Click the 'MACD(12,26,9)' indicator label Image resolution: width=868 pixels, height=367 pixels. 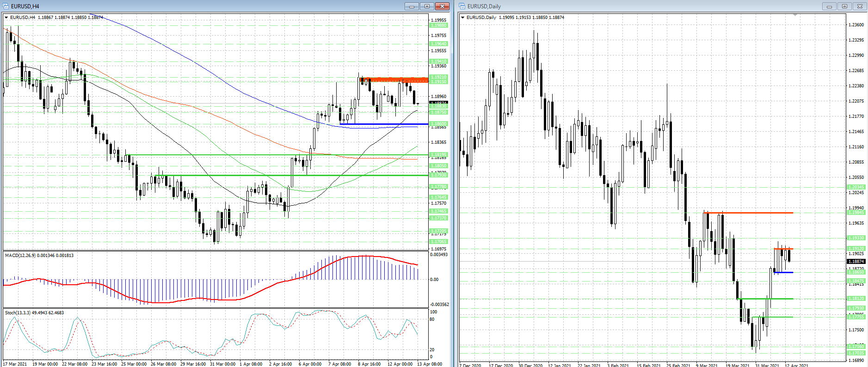click(20, 256)
